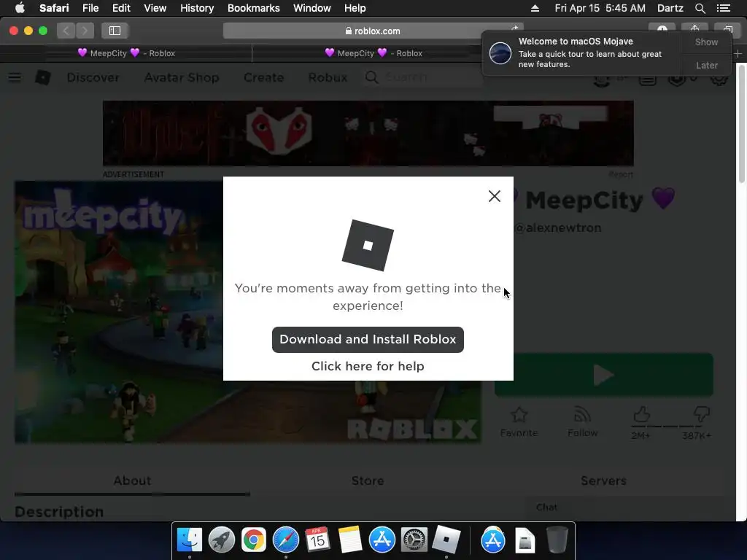The width and height of the screenshot is (747, 560).
Task: Open the Robux link
Action: (328, 77)
